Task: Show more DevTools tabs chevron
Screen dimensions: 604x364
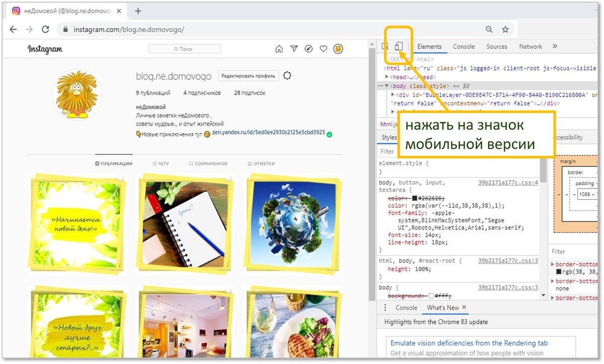Action: pos(555,46)
